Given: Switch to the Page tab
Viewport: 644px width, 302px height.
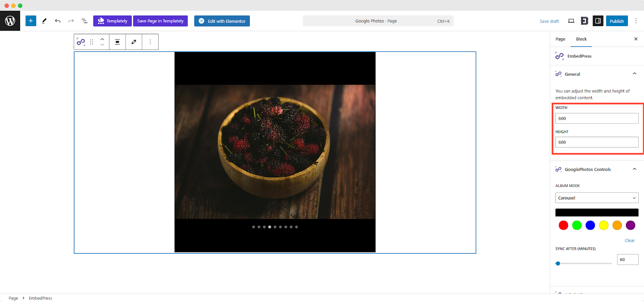Looking at the screenshot, I should 560,39.
